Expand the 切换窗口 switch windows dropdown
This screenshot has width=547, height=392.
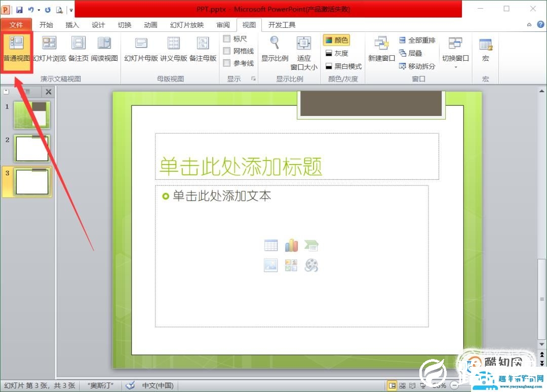455,66
